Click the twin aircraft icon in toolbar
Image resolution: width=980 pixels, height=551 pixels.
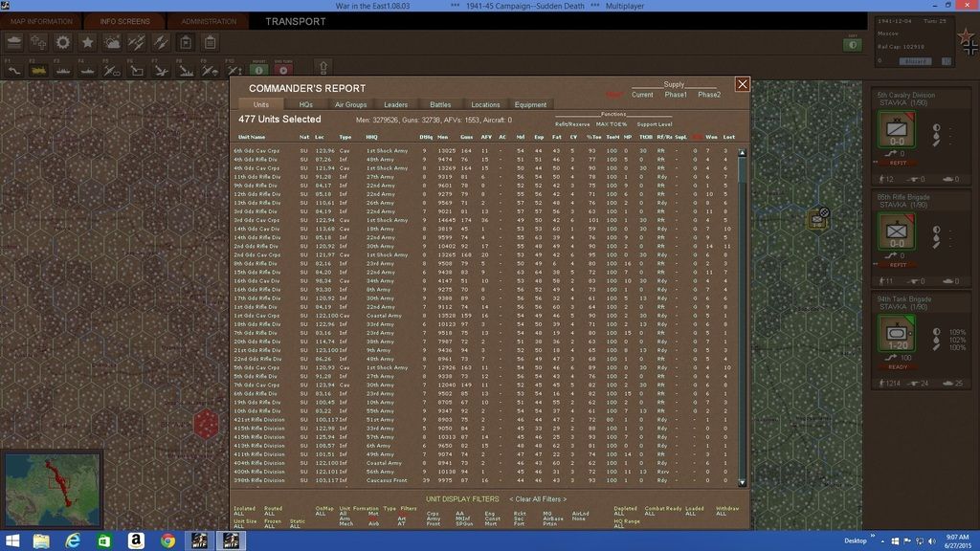point(137,42)
